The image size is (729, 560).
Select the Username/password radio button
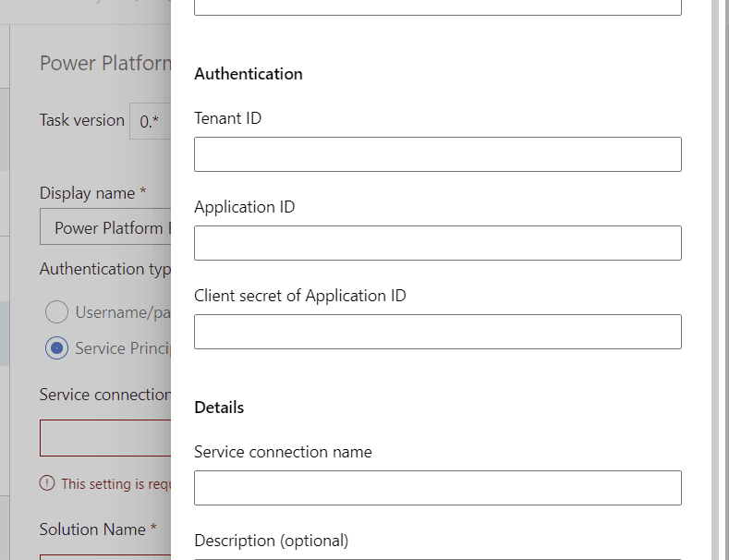point(56,311)
